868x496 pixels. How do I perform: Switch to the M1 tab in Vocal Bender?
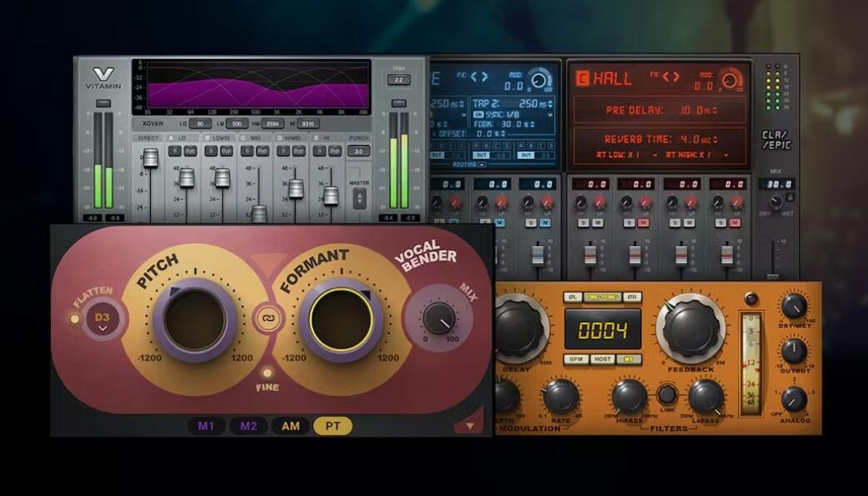(206, 426)
